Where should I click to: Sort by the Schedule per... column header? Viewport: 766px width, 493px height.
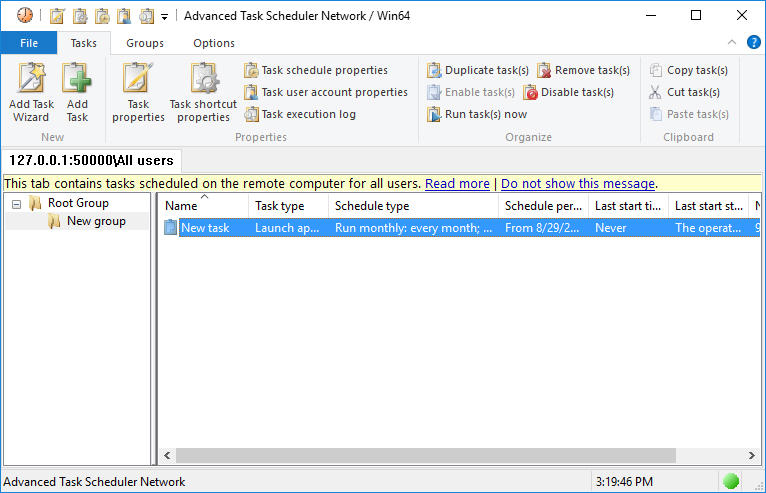tap(544, 206)
